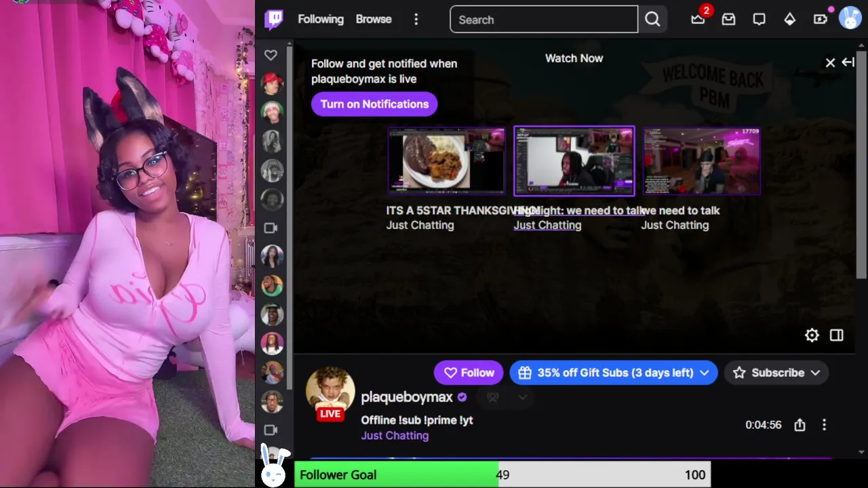Open sidebar channel with green beanie avatar
The image size is (868, 488).
(272, 113)
